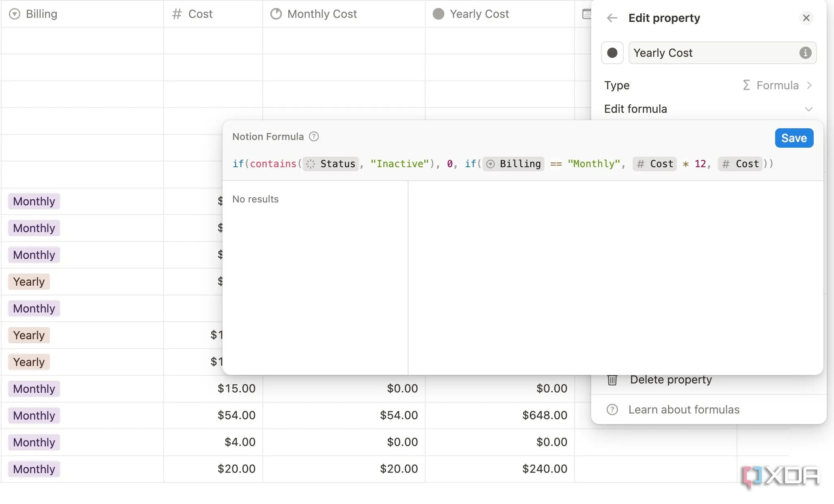Click the Yearly Cost property name field

[715, 53]
